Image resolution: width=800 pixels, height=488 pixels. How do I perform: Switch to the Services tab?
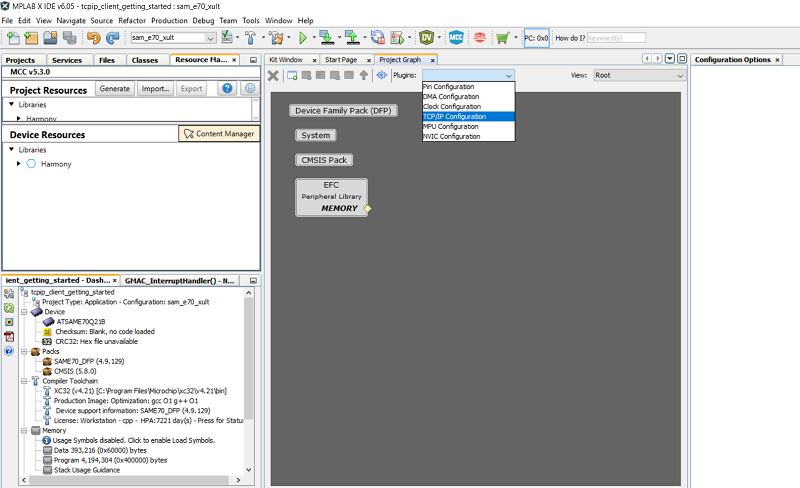click(67, 60)
